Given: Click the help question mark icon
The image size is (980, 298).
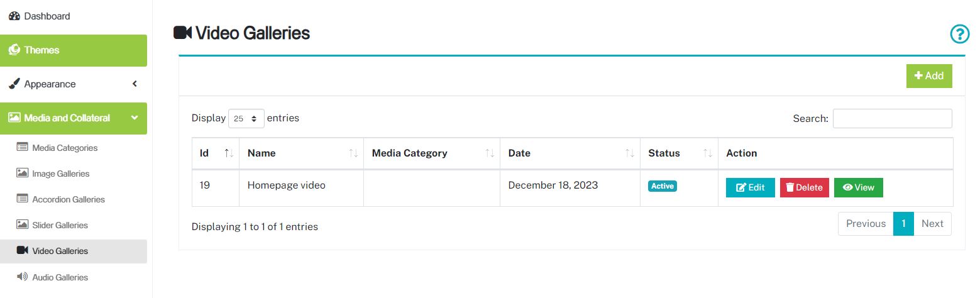Looking at the screenshot, I should (x=959, y=34).
